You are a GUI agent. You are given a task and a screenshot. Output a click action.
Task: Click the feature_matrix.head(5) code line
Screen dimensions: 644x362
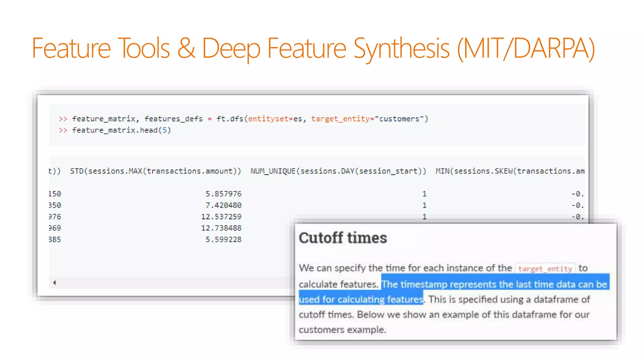121,130
